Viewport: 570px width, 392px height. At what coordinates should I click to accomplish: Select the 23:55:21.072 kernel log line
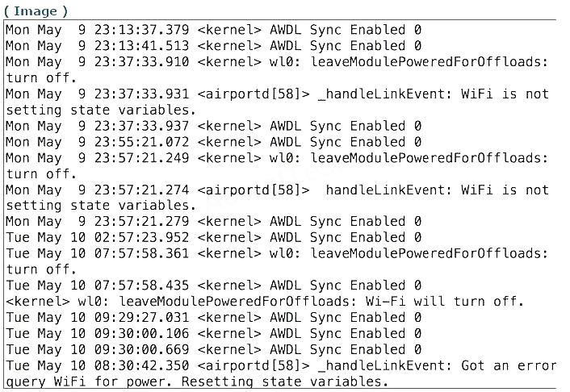pyautogui.click(x=214, y=142)
